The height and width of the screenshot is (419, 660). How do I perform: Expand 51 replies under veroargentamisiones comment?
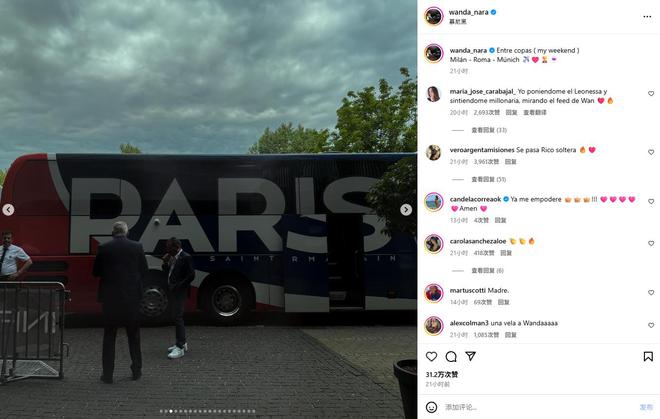pos(489,179)
